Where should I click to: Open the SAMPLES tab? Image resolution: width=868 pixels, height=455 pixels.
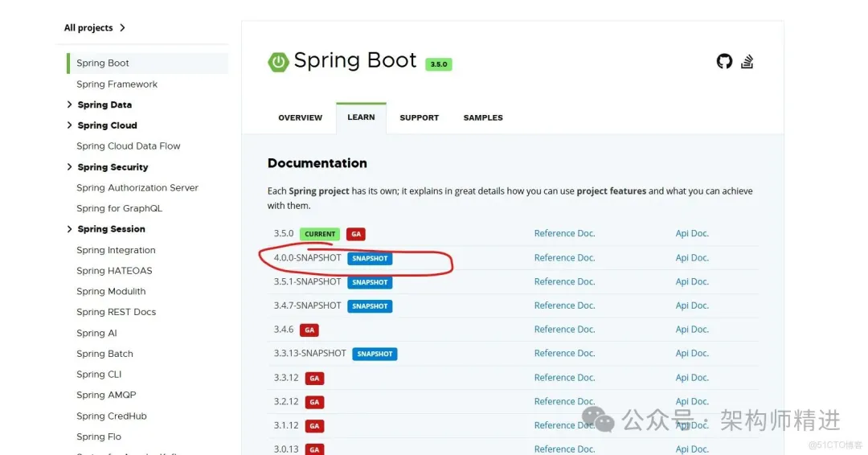(x=483, y=117)
